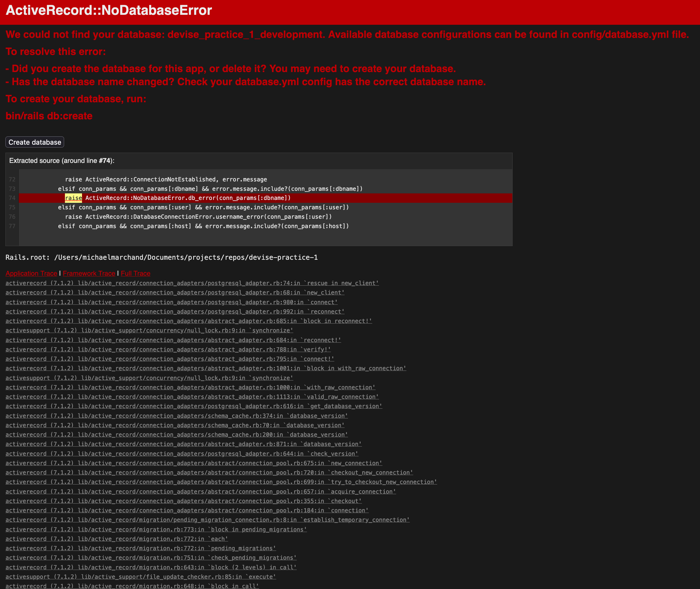Open trace postgresql_adapter.rb:616 get_database_version

[194, 406]
